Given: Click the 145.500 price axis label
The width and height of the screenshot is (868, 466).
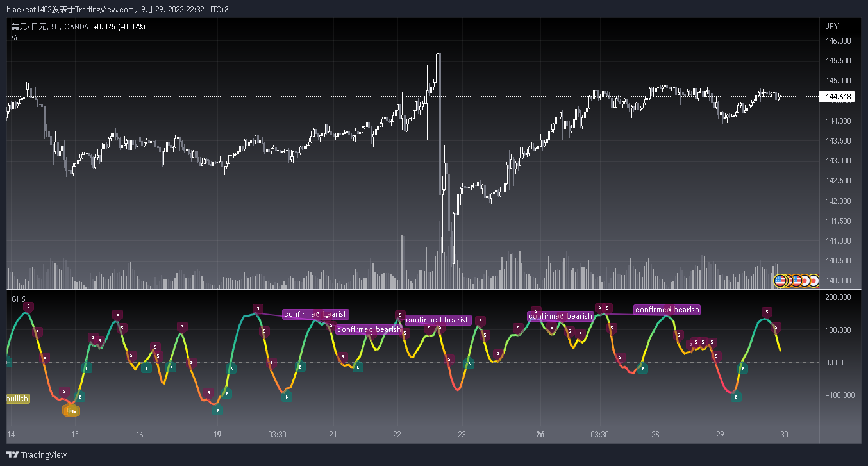Looking at the screenshot, I should pos(839,61).
